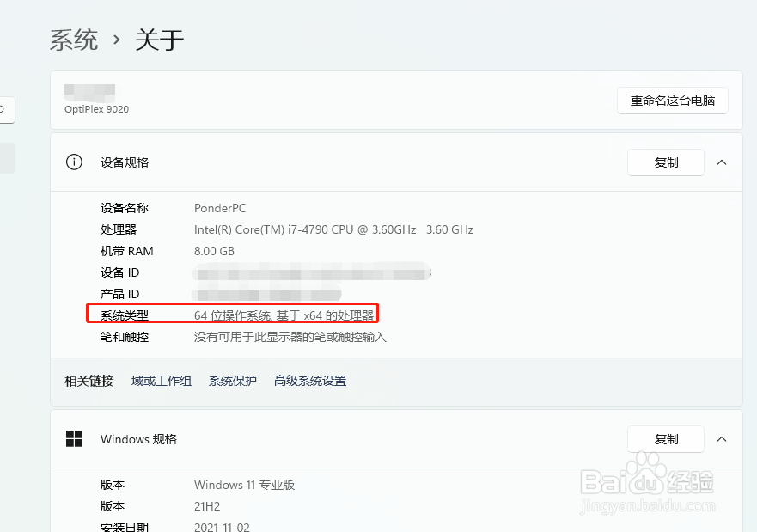This screenshot has height=532, width=757.
Task: Click the 系统类型 label
Action: (x=124, y=315)
